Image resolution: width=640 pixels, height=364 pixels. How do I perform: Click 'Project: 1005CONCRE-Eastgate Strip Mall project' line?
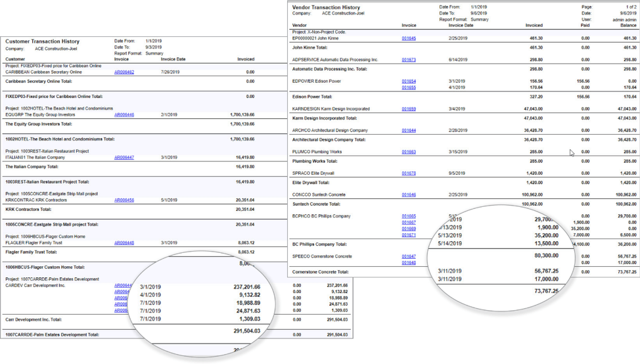point(51,194)
